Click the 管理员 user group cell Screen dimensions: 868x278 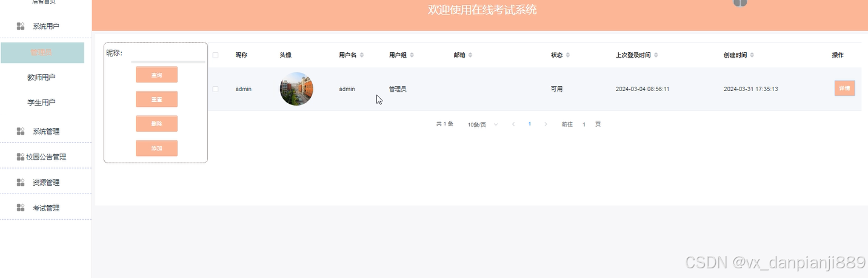398,89
